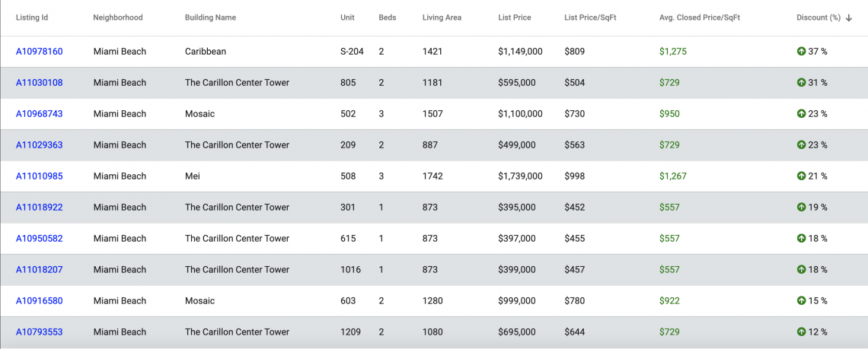Click the arrow icon beside 15 %
Viewport: 868px width, 349px height.
click(800, 301)
